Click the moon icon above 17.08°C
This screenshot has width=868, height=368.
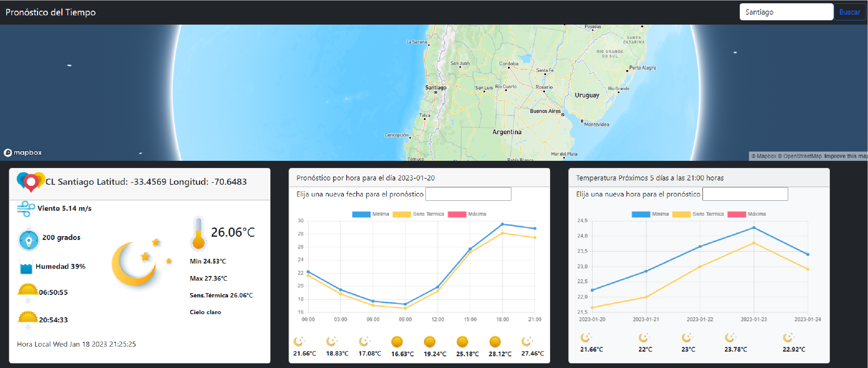365,341
